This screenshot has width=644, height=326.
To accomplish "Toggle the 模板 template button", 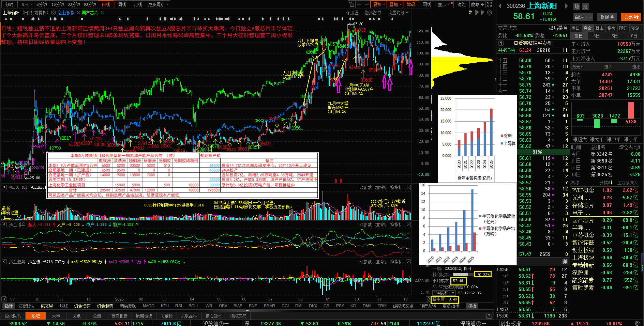I will click(x=472, y=306).
